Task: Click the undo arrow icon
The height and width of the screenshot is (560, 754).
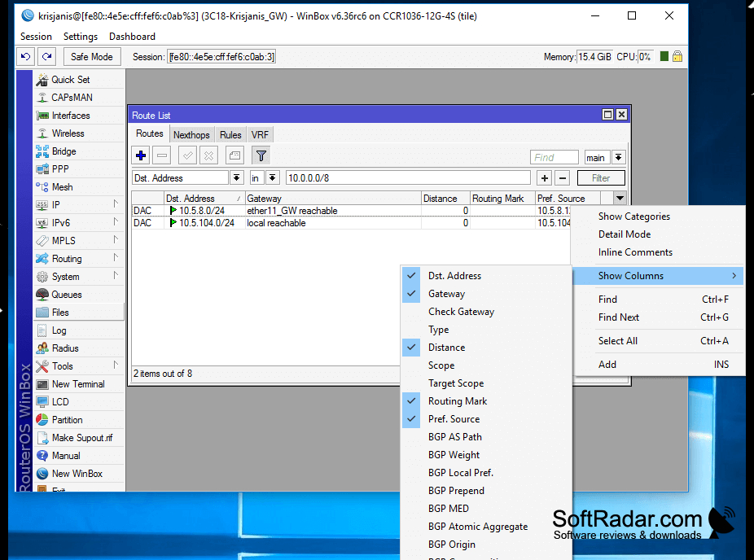Action: (x=25, y=57)
